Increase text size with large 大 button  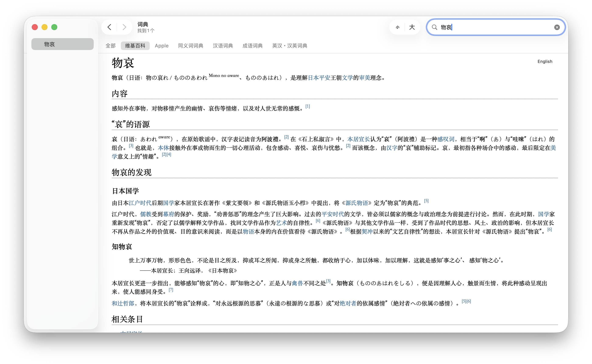[412, 27]
